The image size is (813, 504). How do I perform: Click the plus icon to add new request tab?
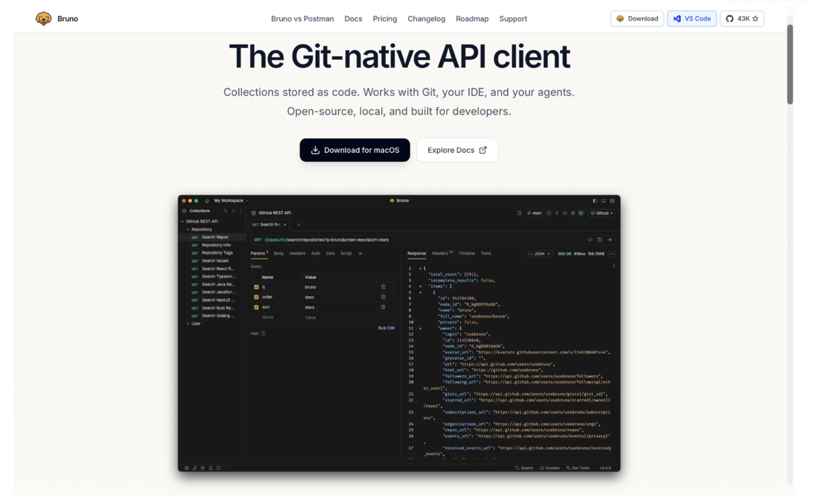[299, 225]
